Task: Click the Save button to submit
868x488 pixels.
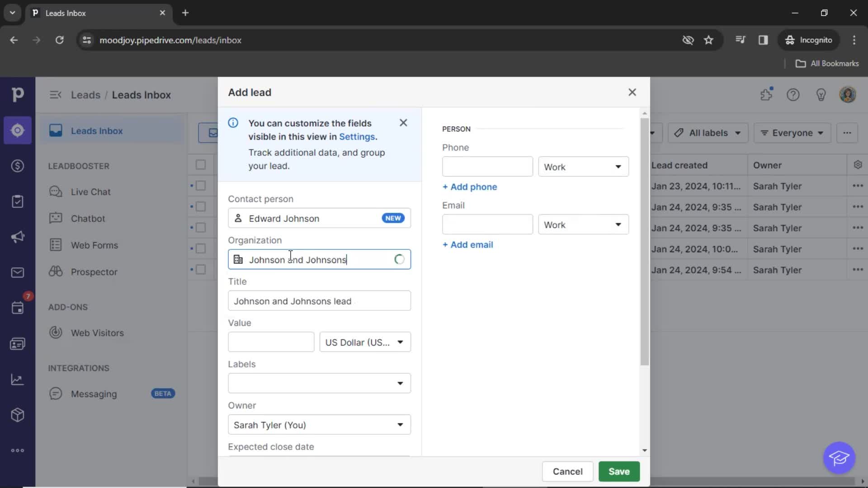Action: 619,471
